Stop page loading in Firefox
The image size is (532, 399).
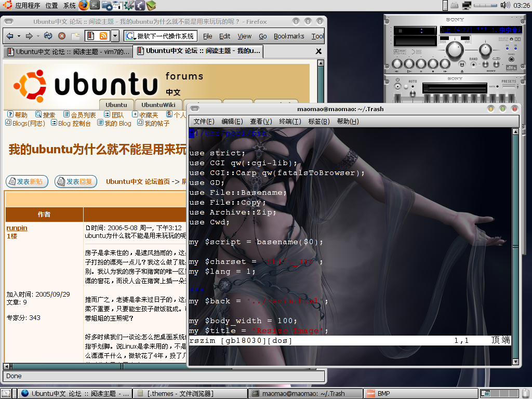pos(62,36)
